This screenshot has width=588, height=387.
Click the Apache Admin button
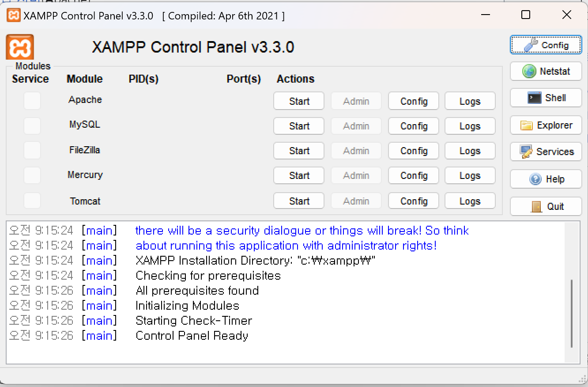point(356,101)
